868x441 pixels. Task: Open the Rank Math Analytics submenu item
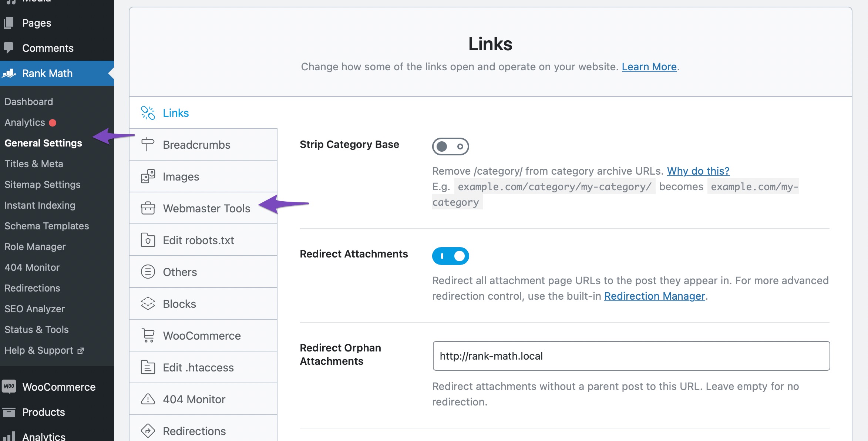[x=24, y=122]
